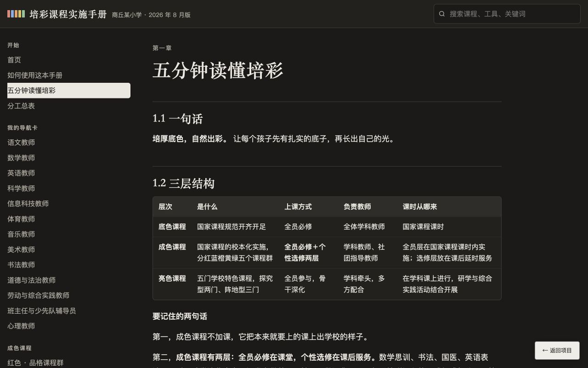The width and height of the screenshot is (588, 368).
Task: Click the 层次 column header
Action: [x=165, y=207]
